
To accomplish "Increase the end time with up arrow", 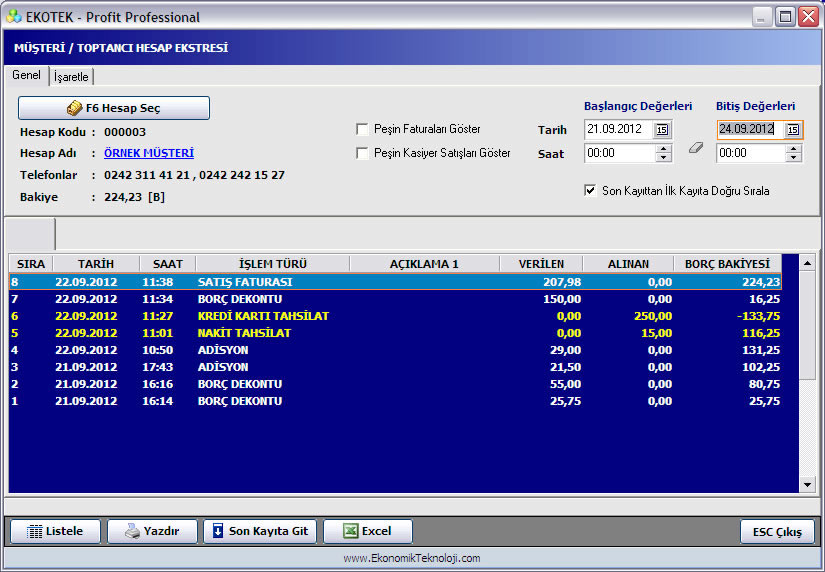I will point(793,149).
